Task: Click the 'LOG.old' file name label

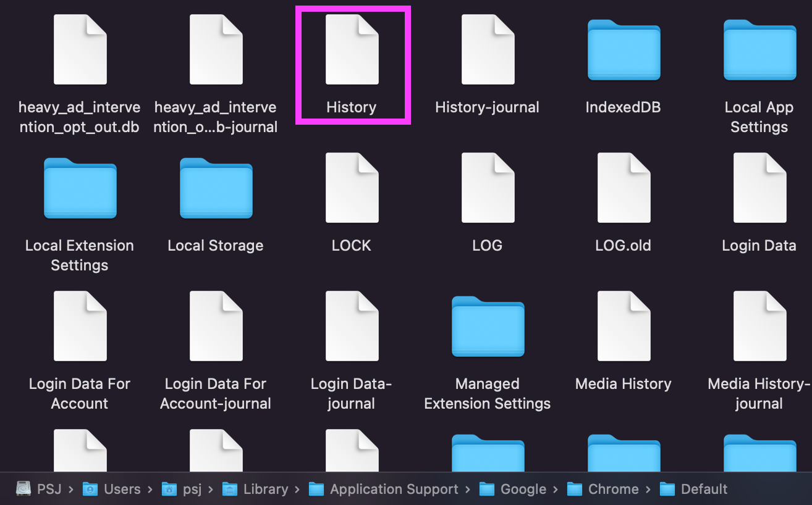Action: pyautogui.click(x=624, y=246)
